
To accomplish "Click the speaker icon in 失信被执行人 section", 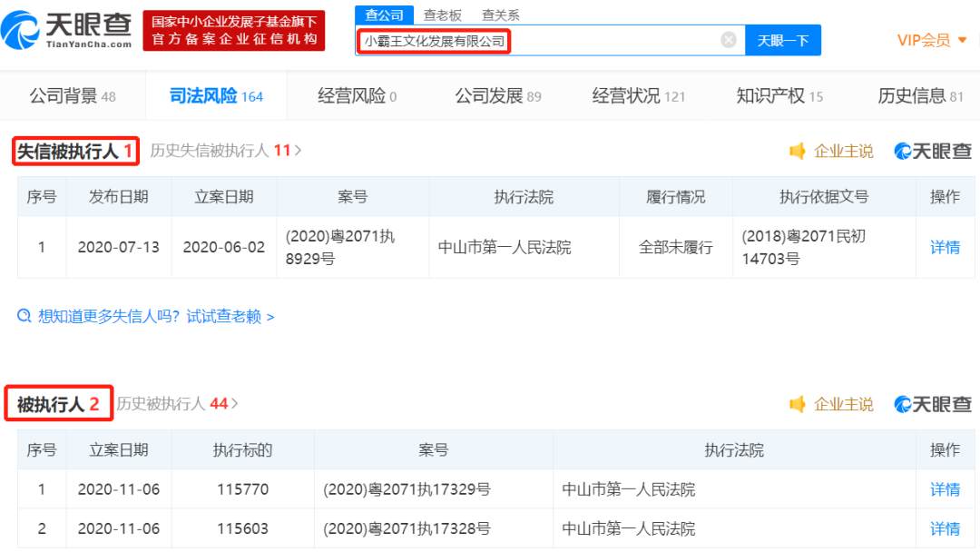I will point(798,151).
